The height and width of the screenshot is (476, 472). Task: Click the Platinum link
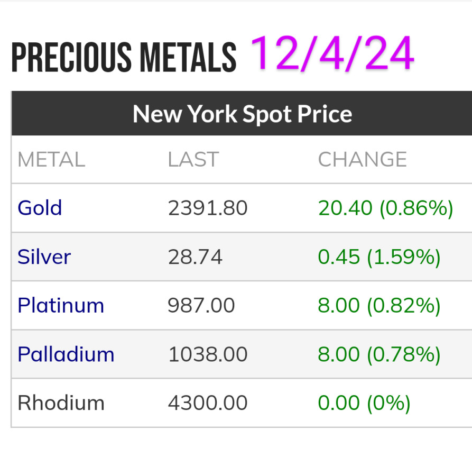point(61,306)
